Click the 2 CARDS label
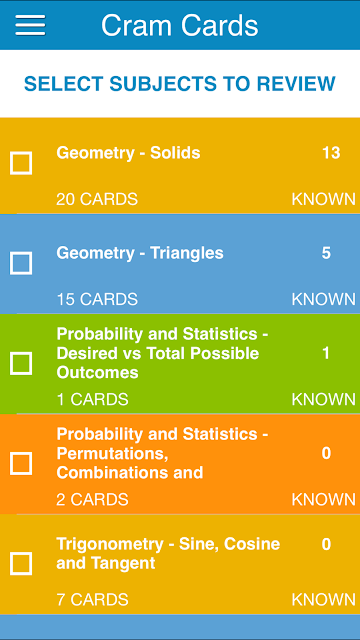360x640 pixels. pos(92,500)
